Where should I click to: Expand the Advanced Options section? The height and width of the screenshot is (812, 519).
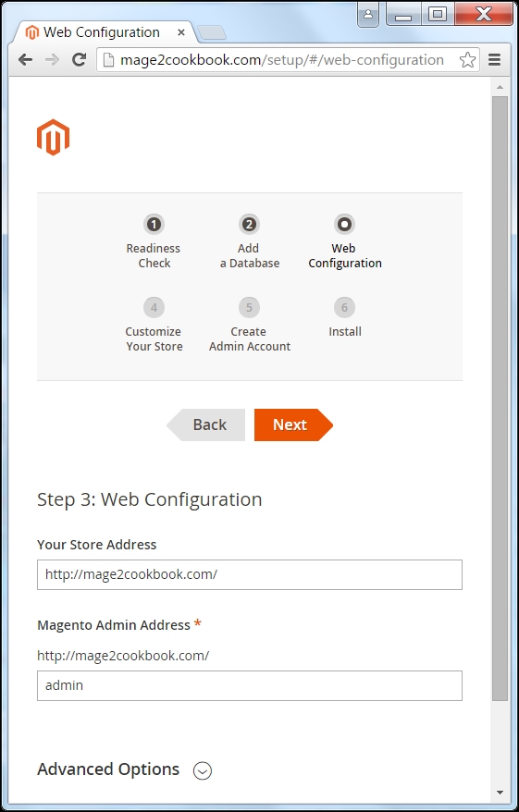[x=203, y=770]
